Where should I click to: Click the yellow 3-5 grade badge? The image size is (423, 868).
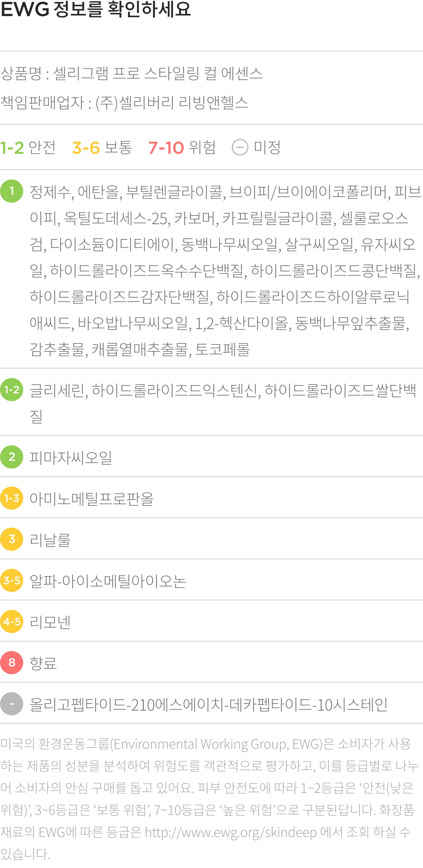click(x=12, y=580)
